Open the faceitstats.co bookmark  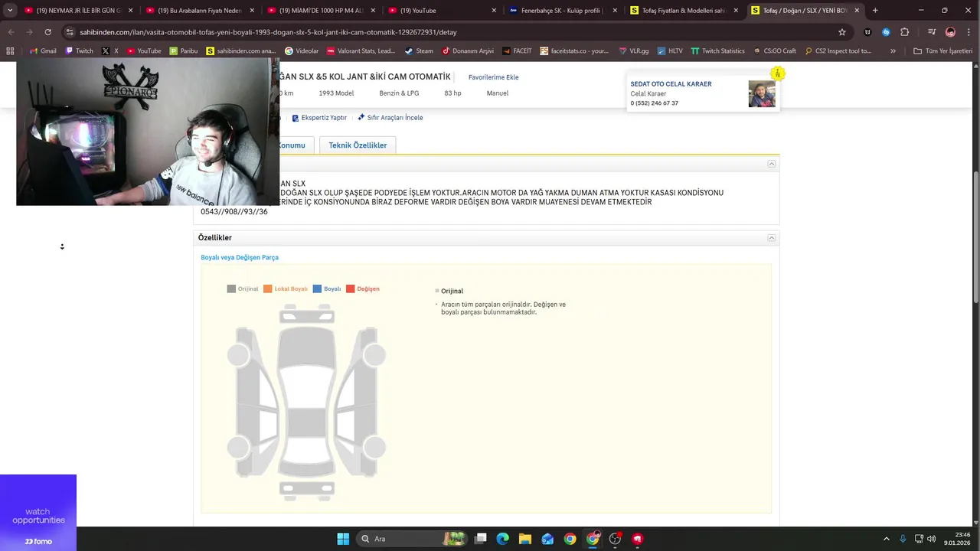[575, 51]
